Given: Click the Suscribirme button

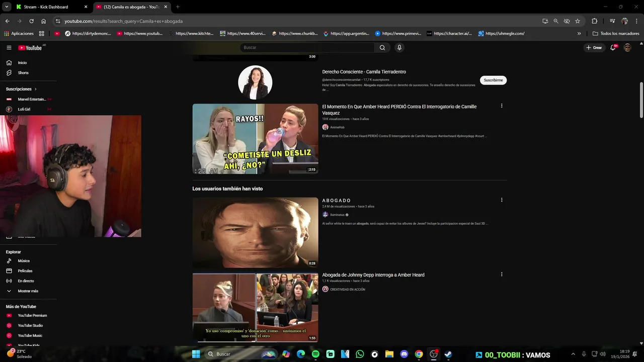Looking at the screenshot, I should (x=493, y=80).
